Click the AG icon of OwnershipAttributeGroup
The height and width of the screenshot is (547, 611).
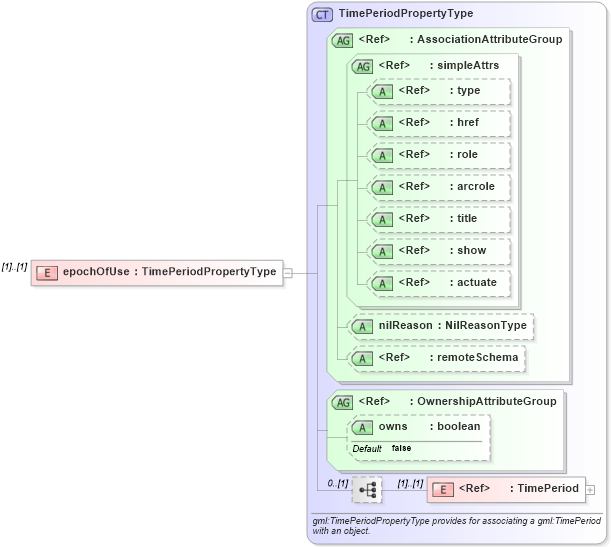pyautogui.click(x=342, y=402)
